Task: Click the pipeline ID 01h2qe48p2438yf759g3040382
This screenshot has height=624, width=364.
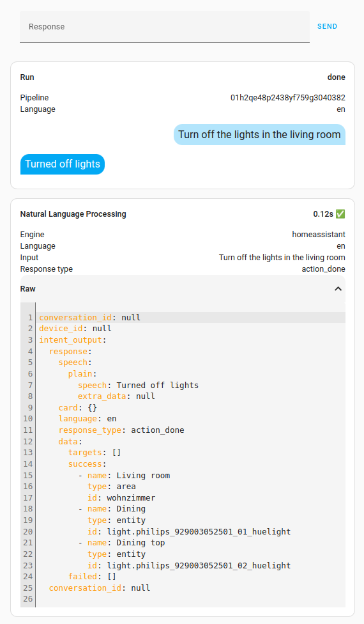Action: coord(288,97)
